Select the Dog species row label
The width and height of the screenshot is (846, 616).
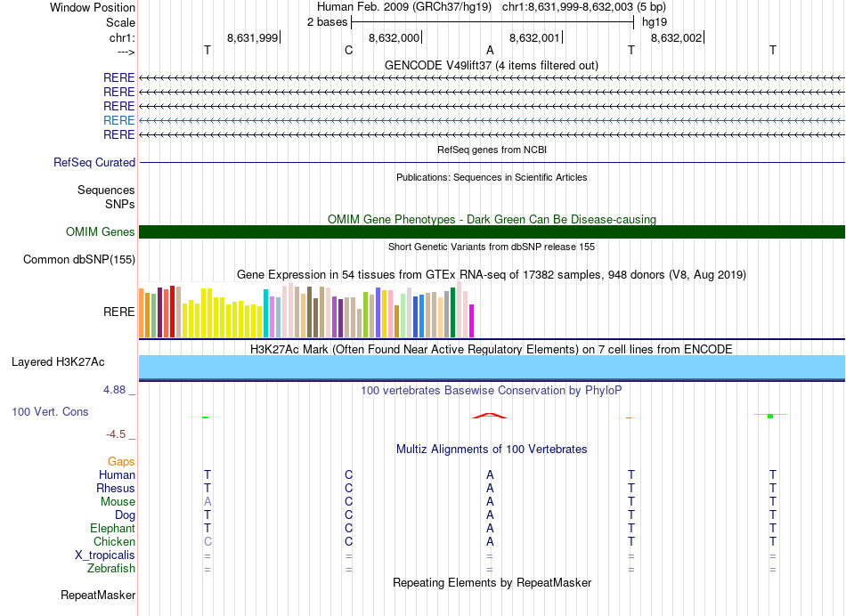click(x=125, y=515)
